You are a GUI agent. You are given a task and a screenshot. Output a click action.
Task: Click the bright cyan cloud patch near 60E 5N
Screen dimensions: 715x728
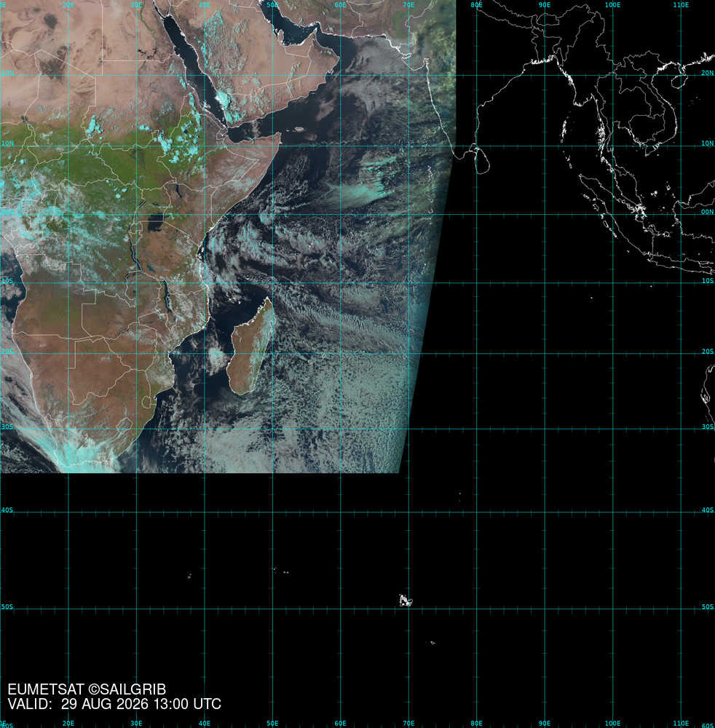click(357, 194)
